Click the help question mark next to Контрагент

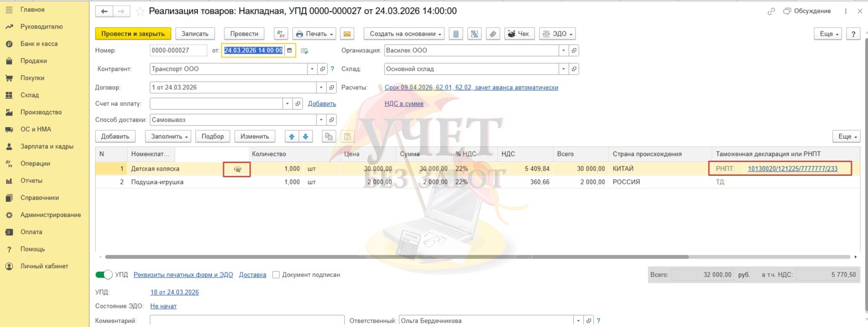332,69
